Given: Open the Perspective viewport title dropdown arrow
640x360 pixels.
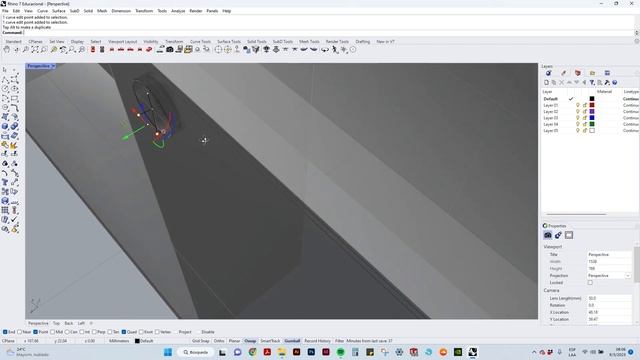Looking at the screenshot, I should (x=53, y=66).
